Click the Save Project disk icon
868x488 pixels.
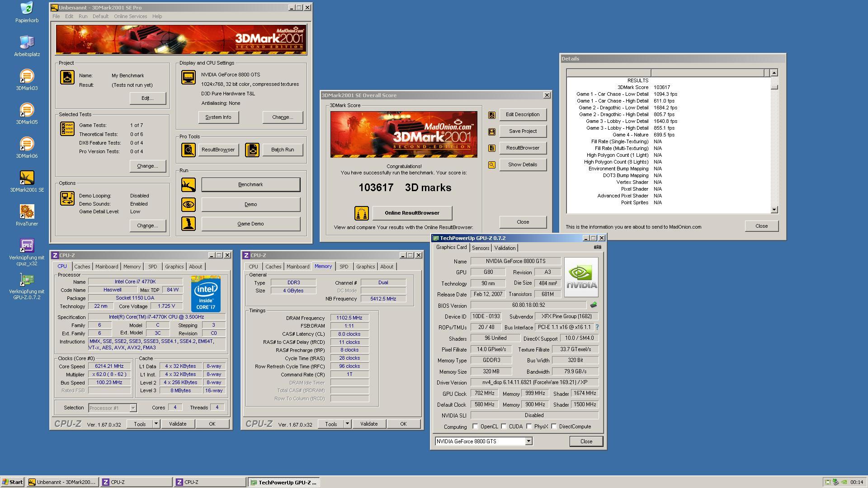click(492, 132)
